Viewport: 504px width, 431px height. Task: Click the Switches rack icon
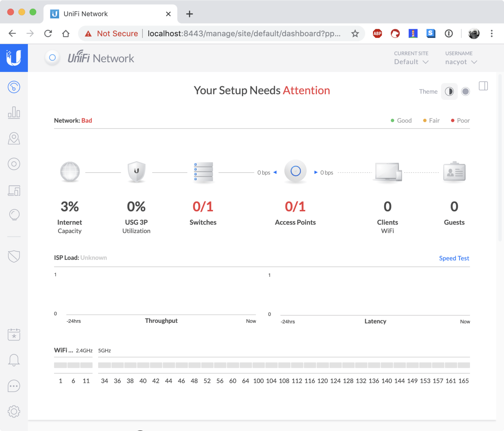203,172
